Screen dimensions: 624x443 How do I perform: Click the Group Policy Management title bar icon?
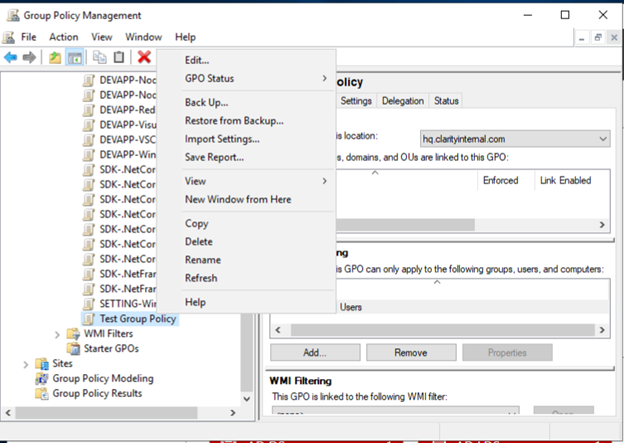13,16
